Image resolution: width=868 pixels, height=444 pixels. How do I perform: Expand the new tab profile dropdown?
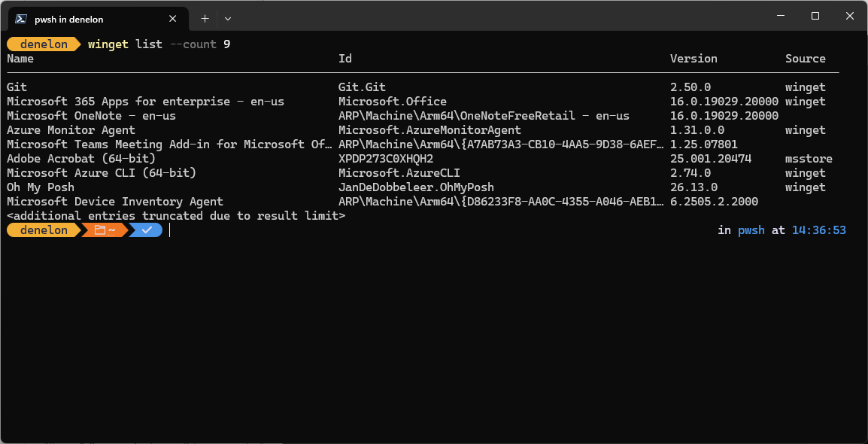tap(227, 19)
